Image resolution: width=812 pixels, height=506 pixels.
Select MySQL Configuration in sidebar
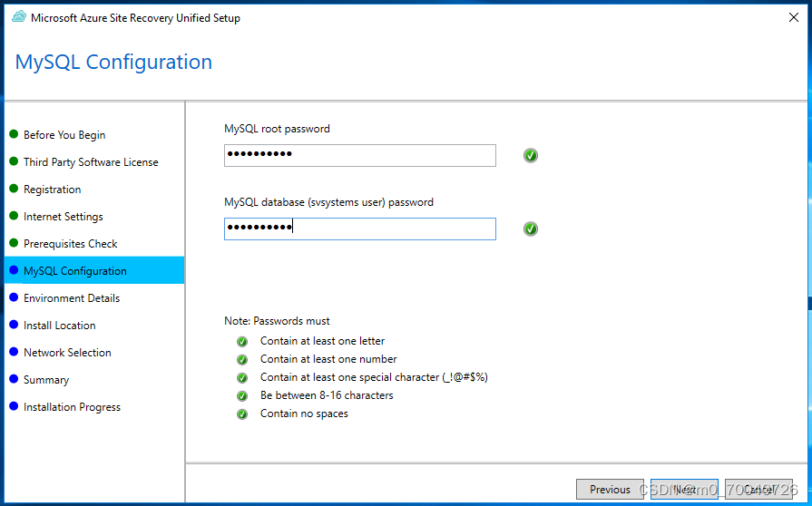[94, 270]
